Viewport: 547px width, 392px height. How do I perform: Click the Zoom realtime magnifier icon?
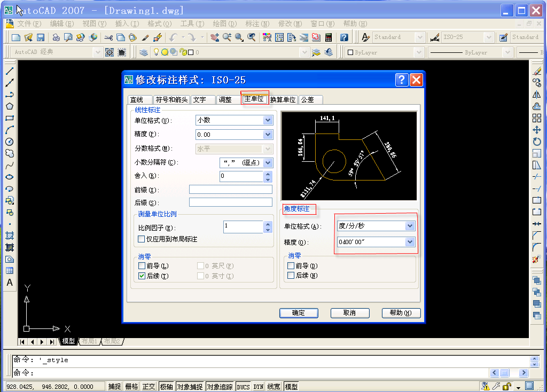[227, 37]
